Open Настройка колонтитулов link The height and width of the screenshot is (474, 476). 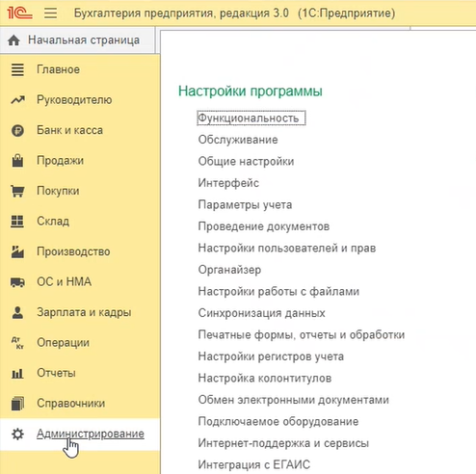tap(265, 379)
